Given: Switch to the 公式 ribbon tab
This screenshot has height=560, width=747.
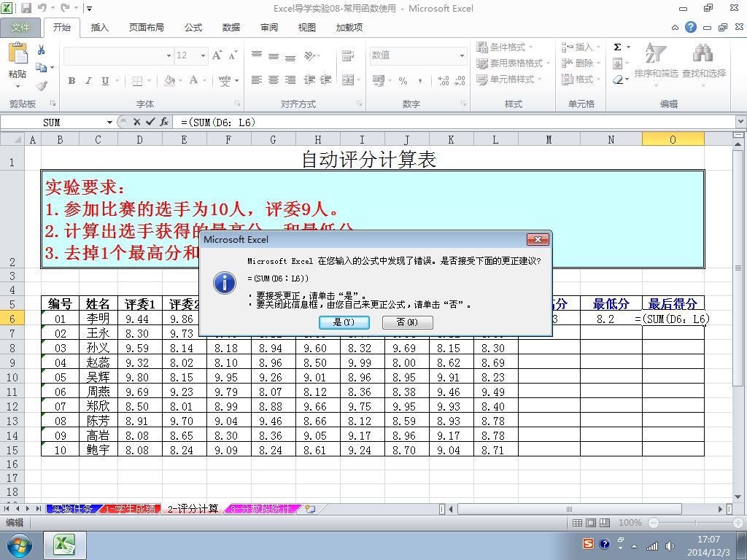Looking at the screenshot, I should point(193,28).
